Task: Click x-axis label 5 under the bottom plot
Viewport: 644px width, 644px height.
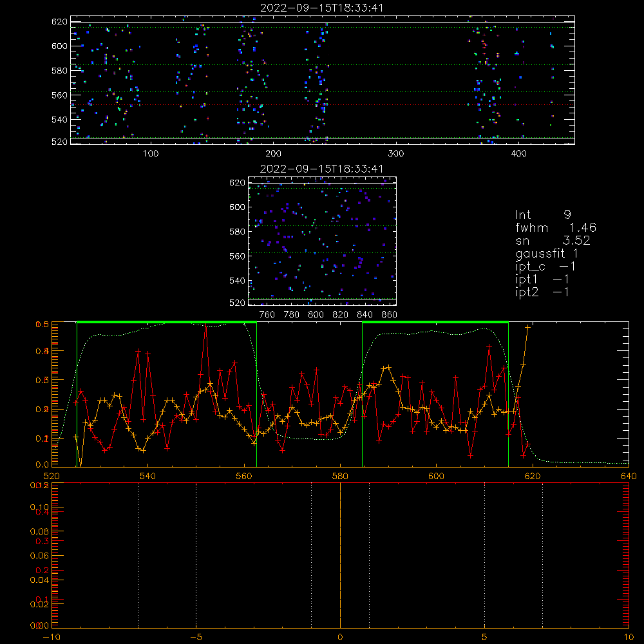Action: click(485, 637)
